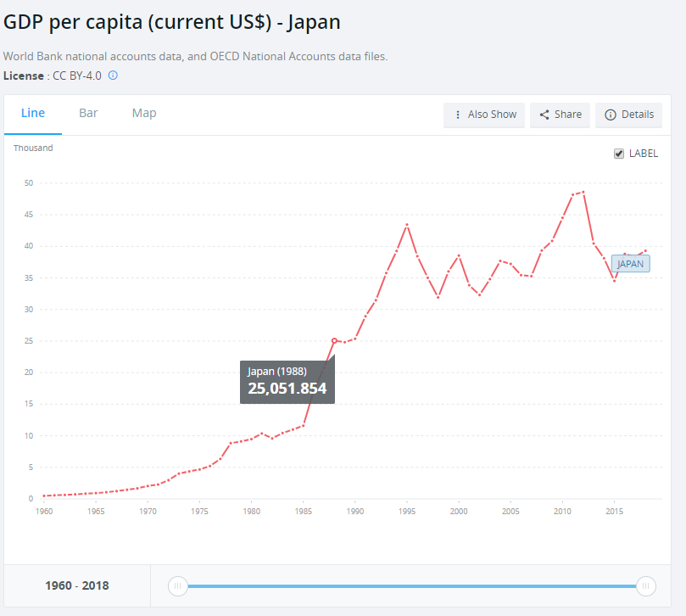The width and height of the screenshot is (686, 616).
Task: Click the right handle of the date range slider
Action: (x=645, y=585)
